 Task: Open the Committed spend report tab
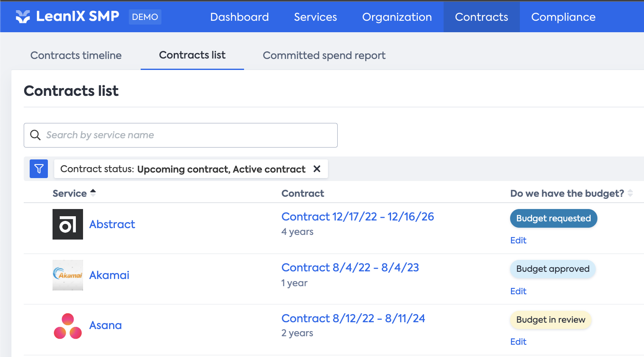point(324,56)
